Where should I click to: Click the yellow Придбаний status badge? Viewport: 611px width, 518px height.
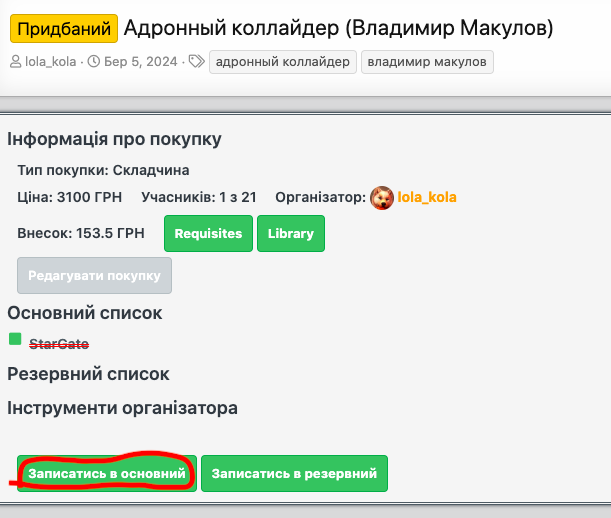click(64, 27)
